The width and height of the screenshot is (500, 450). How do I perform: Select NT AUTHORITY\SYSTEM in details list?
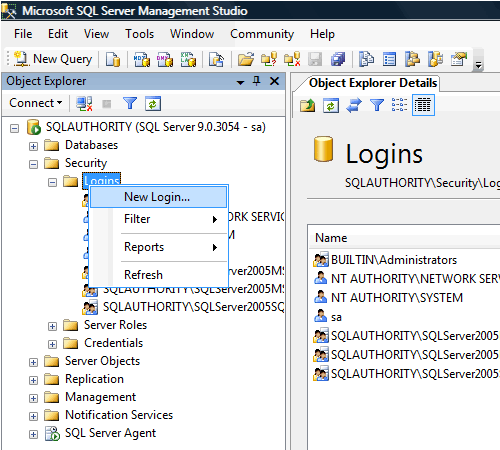(x=397, y=298)
